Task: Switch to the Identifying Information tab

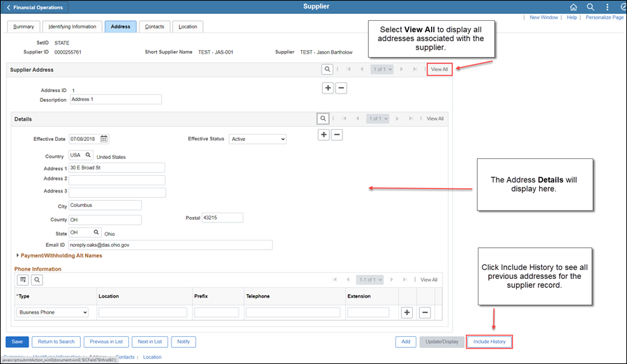Action: (72, 26)
